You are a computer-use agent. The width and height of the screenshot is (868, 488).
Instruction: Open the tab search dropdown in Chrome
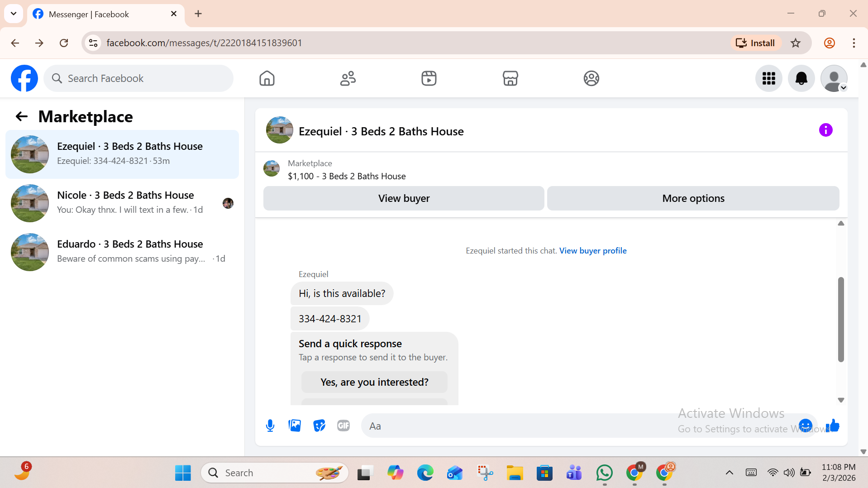coord(14,14)
